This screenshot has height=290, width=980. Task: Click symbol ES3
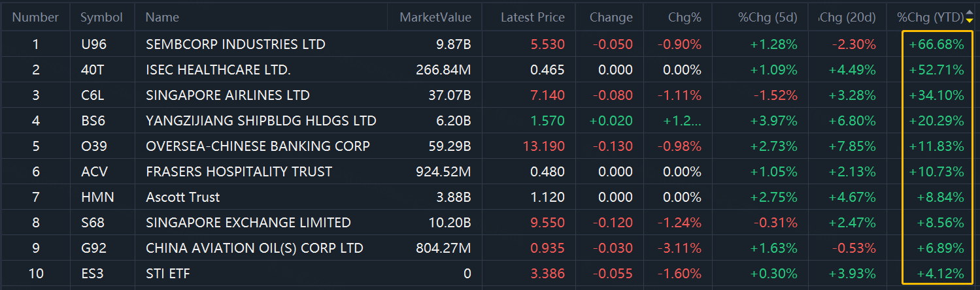[92, 274]
